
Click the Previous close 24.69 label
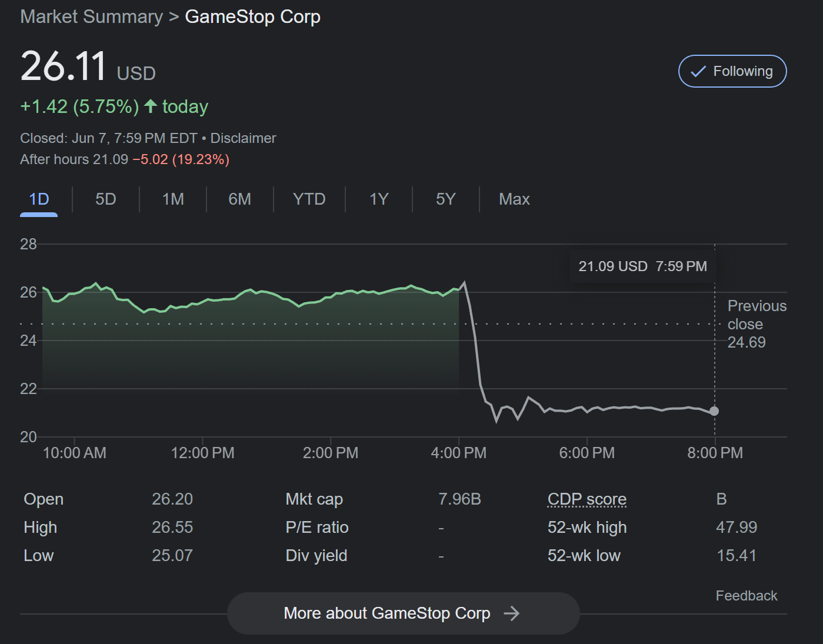point(757,324)
